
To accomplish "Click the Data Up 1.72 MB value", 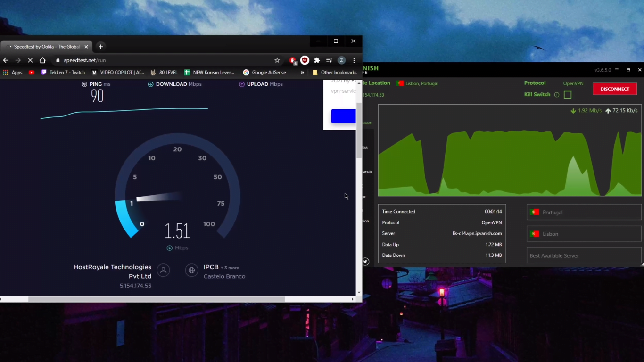I will [x=494, y=245].
